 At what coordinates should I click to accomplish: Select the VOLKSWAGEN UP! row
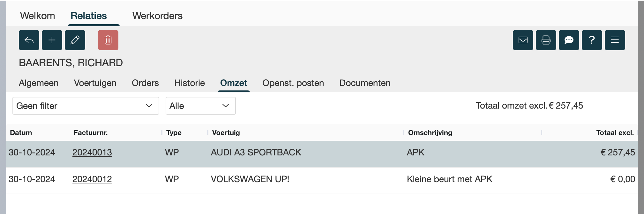250,179
